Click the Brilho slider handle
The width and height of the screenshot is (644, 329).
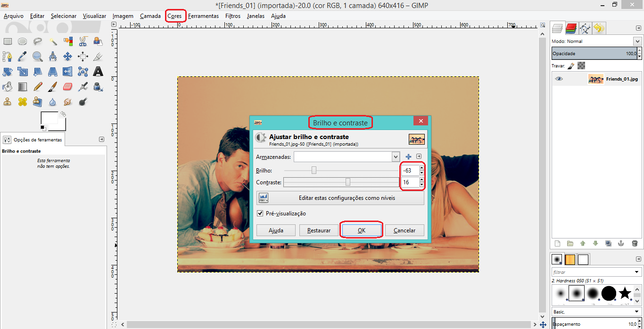314,170
